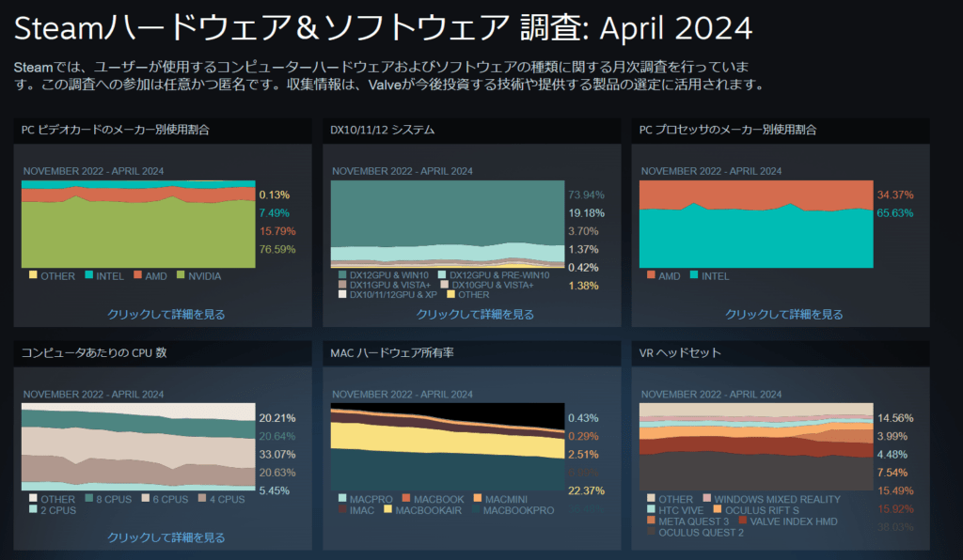Click the 19.18% value in DX panel
The image size is (963, 560).
click(586, 213)
